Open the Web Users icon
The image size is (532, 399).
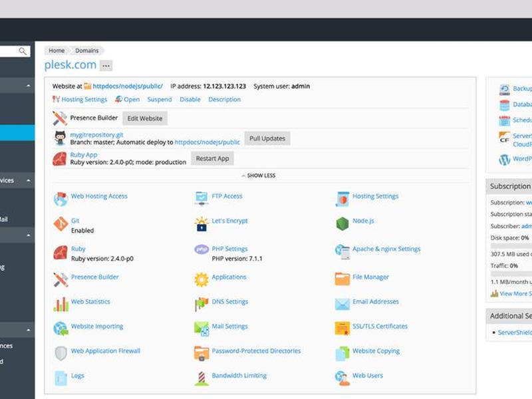(x=342, y=378)
